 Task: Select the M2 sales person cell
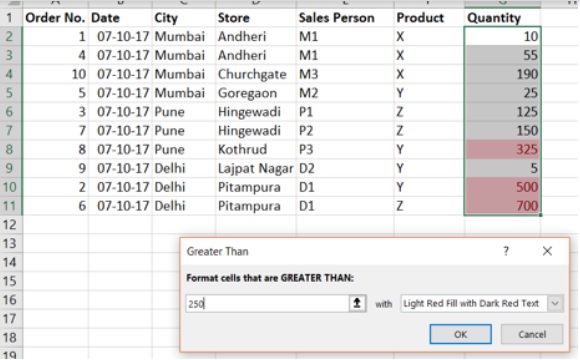[345, 93]
